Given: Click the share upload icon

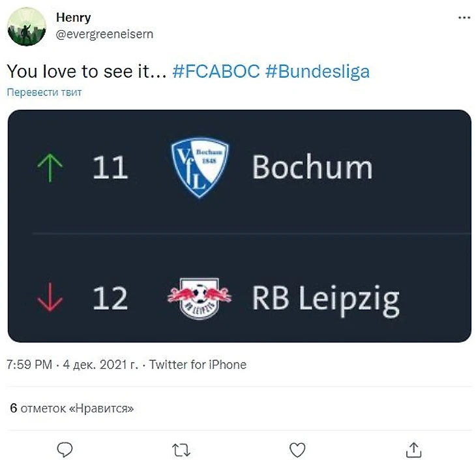Looking at the screenshot, I should pyautogui.click(x=413, y=450).
